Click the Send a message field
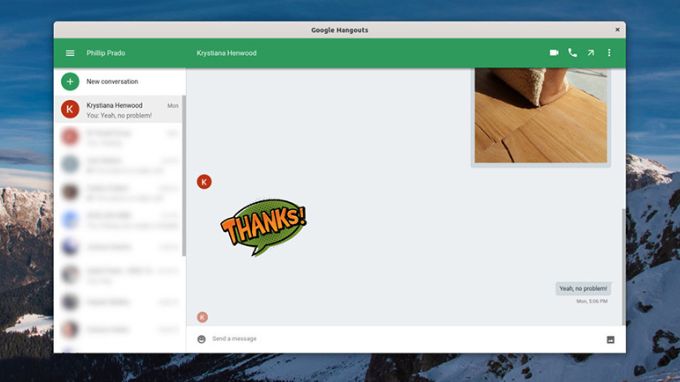Screen dimensions: 680x382 (x=405, y=339)
